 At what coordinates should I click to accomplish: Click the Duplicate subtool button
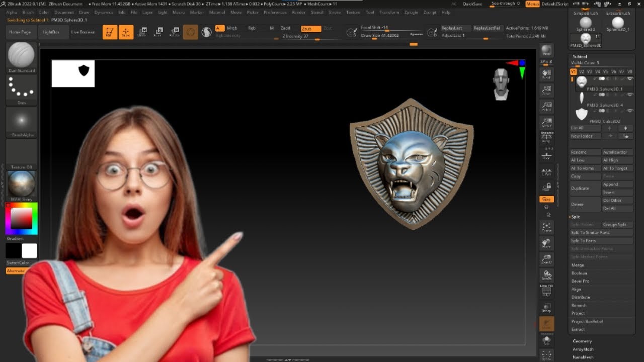coord(585,188)
